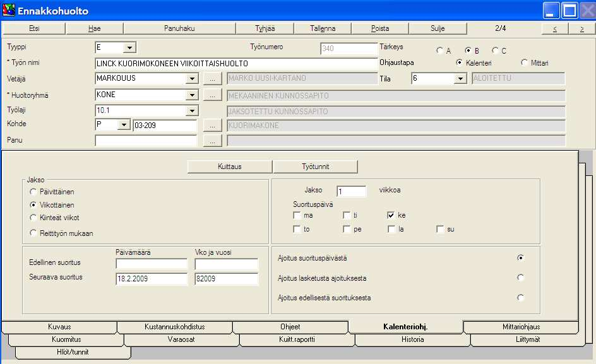Click the Kuittaus button
Viewport: 596px width, 364px height.
click(230, 167)
